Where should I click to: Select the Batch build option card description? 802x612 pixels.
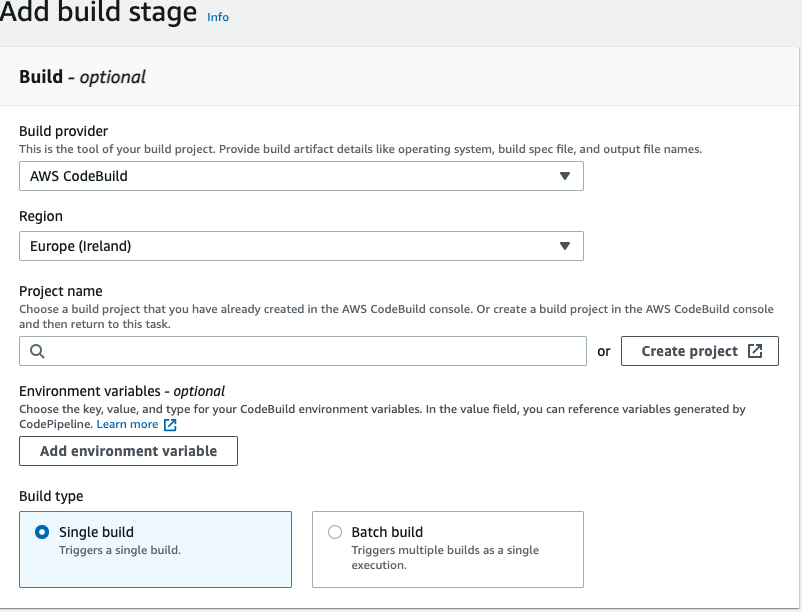click(445, 557)
